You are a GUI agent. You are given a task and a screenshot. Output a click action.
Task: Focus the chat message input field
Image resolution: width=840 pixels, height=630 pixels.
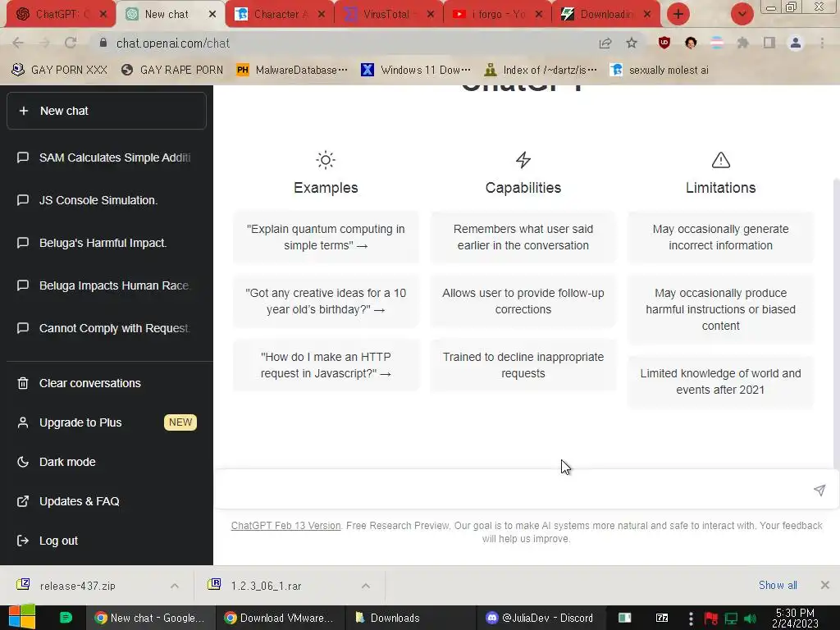514,489
